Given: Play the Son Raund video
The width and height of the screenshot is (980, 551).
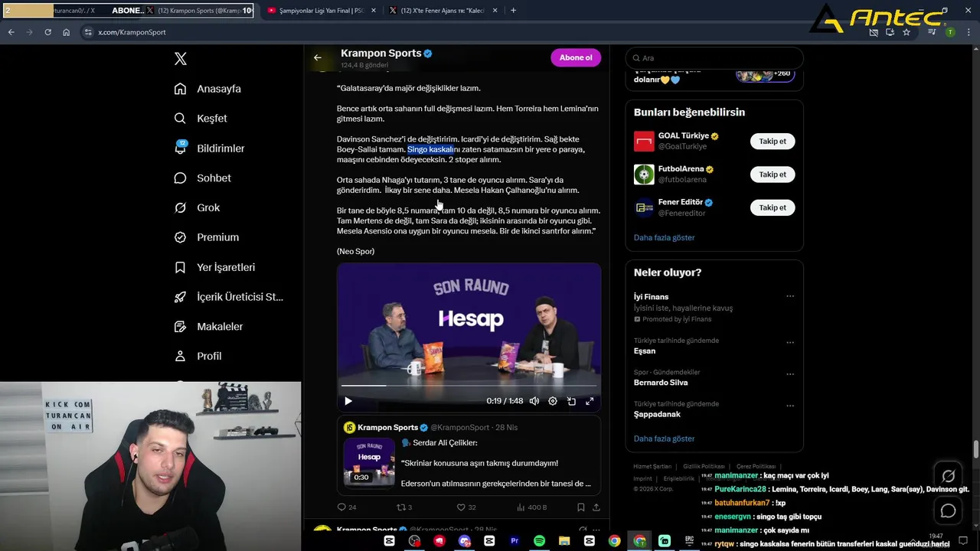Looking at the screenshot, I should [x=348, y=401].
